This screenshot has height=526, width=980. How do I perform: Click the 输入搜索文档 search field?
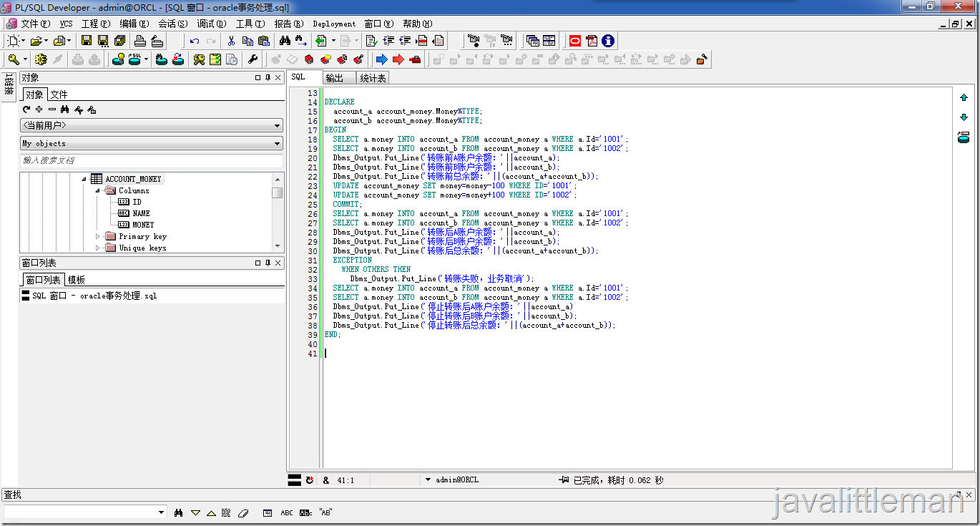point(151,160)
